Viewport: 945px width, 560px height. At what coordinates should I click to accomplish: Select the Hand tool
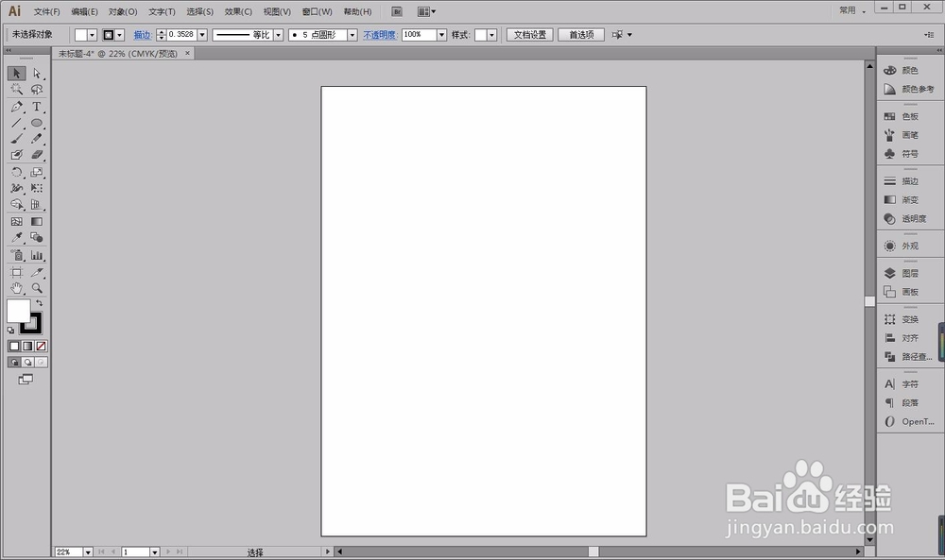click(x=16, y=288)
